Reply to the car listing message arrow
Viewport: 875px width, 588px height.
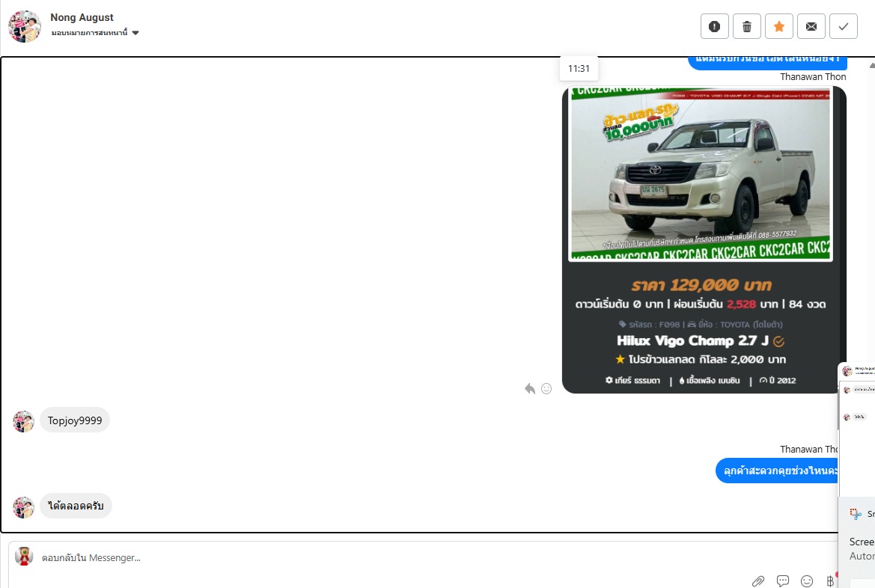[x=530, y=388]
